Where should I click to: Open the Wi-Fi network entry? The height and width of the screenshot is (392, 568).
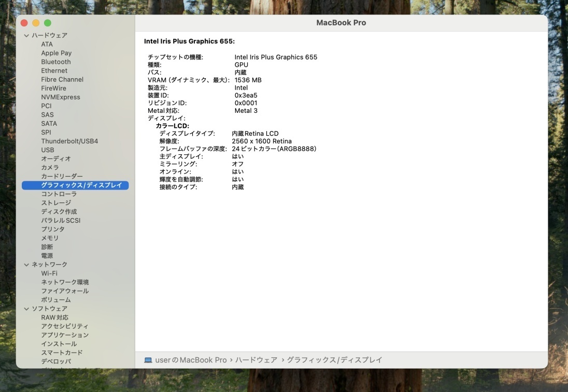(x=49, y=273)
